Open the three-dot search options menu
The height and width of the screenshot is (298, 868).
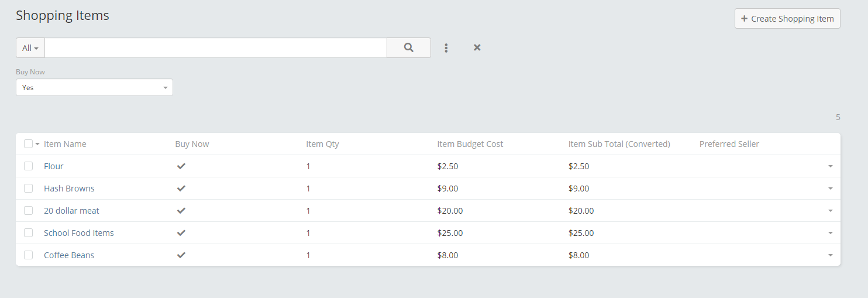pos(446,48)
